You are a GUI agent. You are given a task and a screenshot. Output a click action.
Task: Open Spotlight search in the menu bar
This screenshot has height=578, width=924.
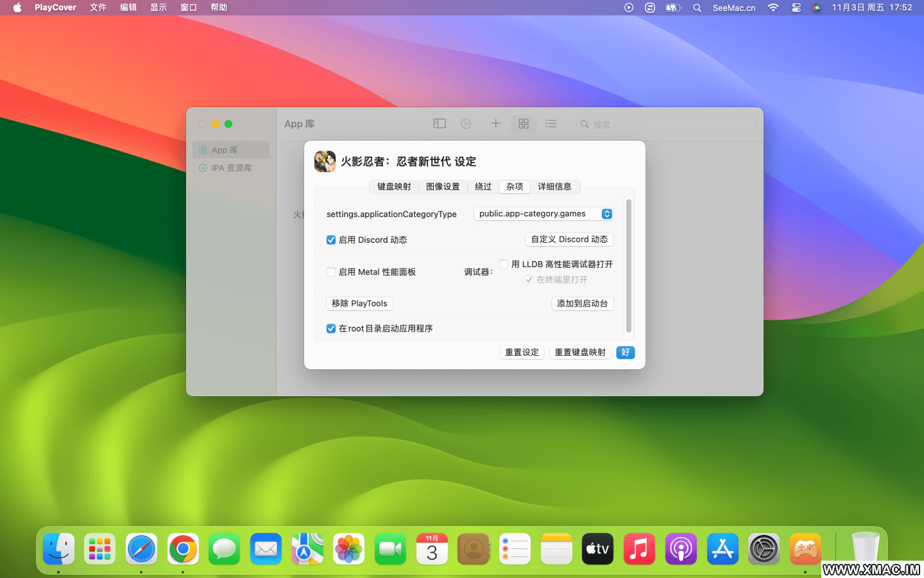697,8
